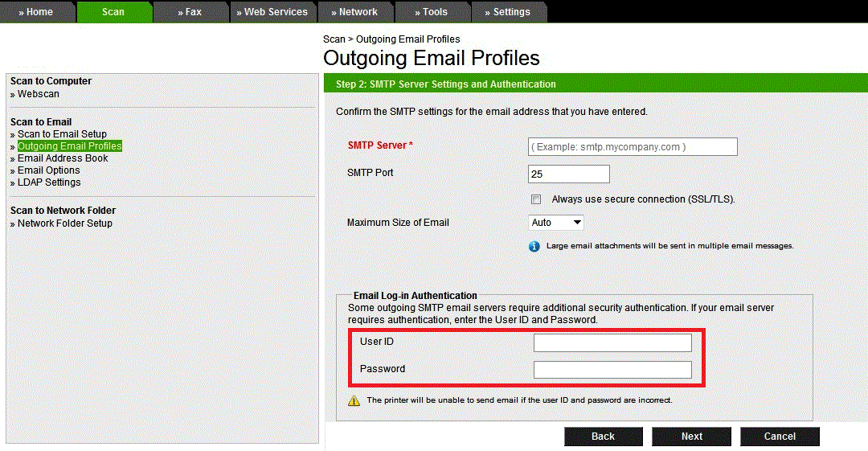868x451 pixels.
Task: Open the Webscan link in sidebar
Action: [38, 94]
